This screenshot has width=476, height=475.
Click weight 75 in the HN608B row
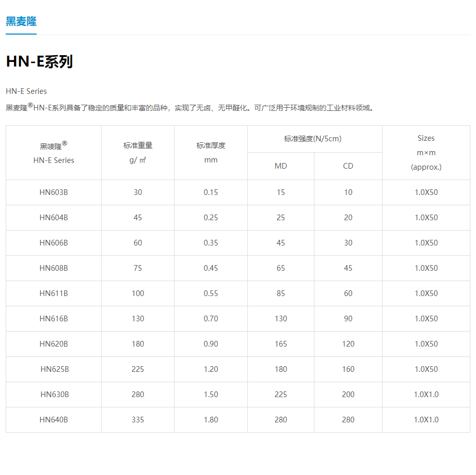click(138, 268)
